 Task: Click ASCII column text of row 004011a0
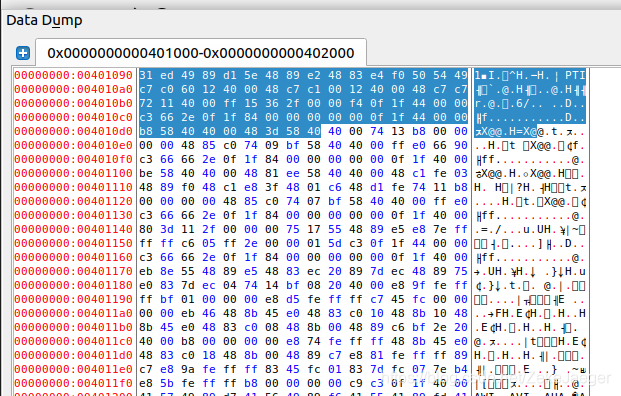click(x=530, y=313)
